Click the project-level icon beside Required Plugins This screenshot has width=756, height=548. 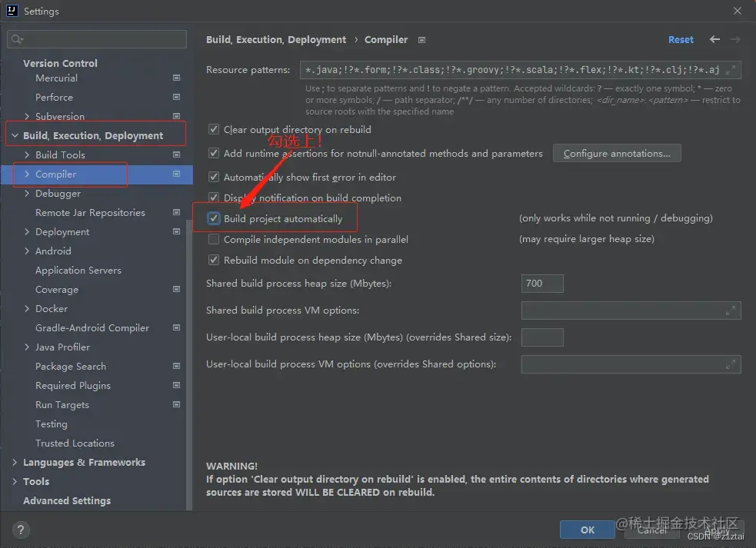pyautogui.click(x=176, y=386)
